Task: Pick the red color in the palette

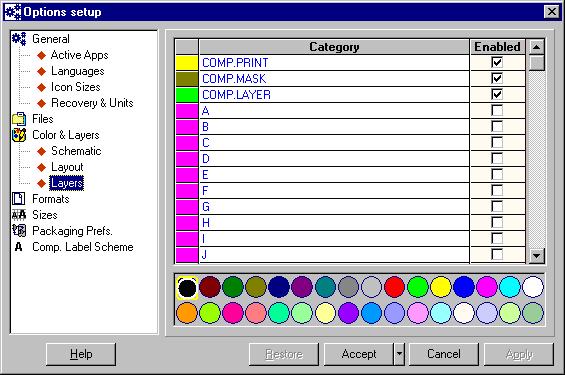Action: [x=395, y=287]
